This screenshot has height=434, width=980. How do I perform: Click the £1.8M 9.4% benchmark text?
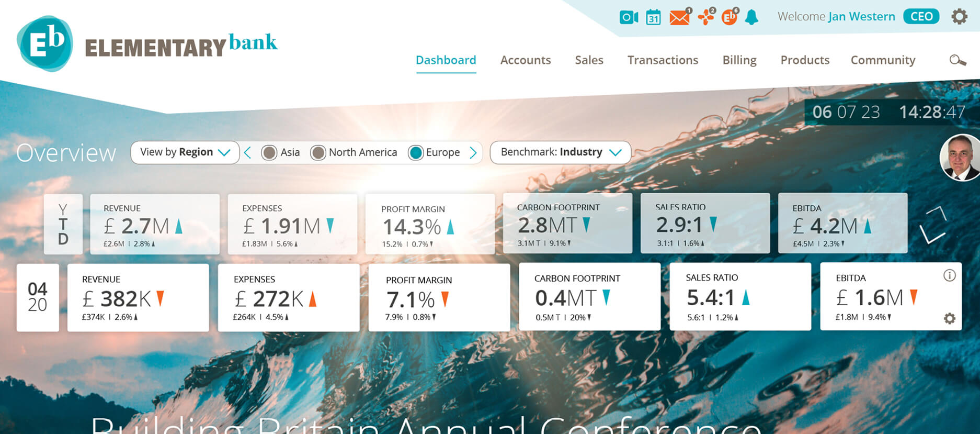pos(863,317)
